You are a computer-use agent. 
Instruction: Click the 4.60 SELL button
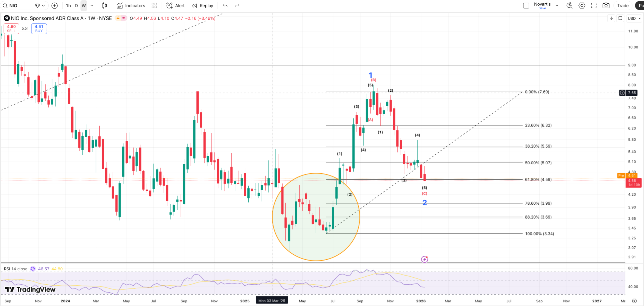(x=11, y=29)
